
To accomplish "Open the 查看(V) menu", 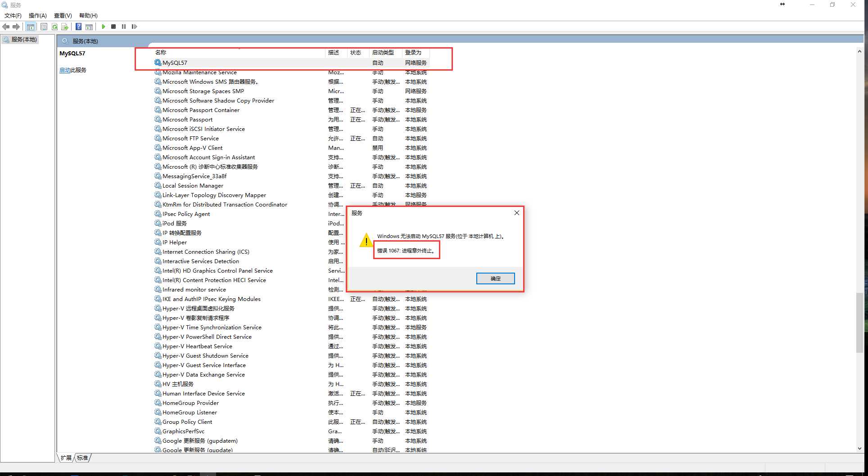I will point(63,15).
